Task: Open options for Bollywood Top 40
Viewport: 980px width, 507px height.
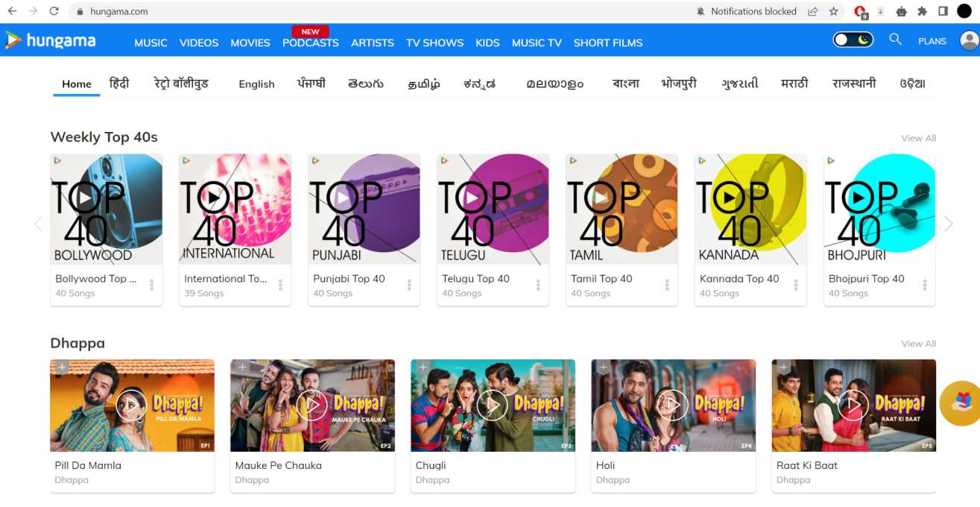Action: tap(151, 285)
